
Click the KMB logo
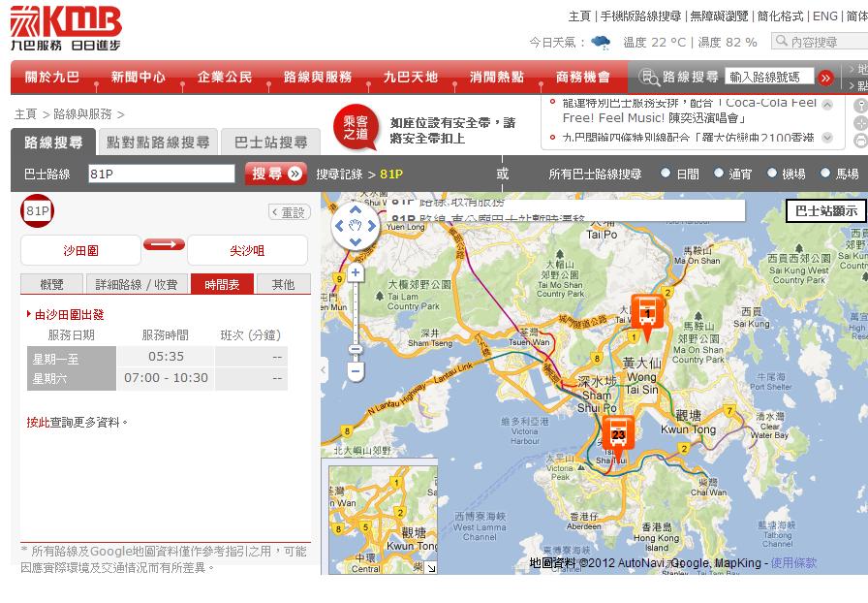65,28
